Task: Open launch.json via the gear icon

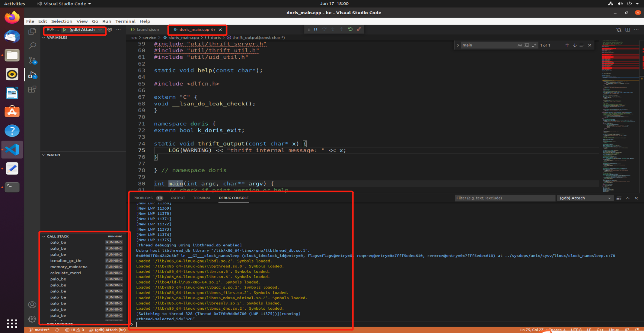Action: coord(110,30)
